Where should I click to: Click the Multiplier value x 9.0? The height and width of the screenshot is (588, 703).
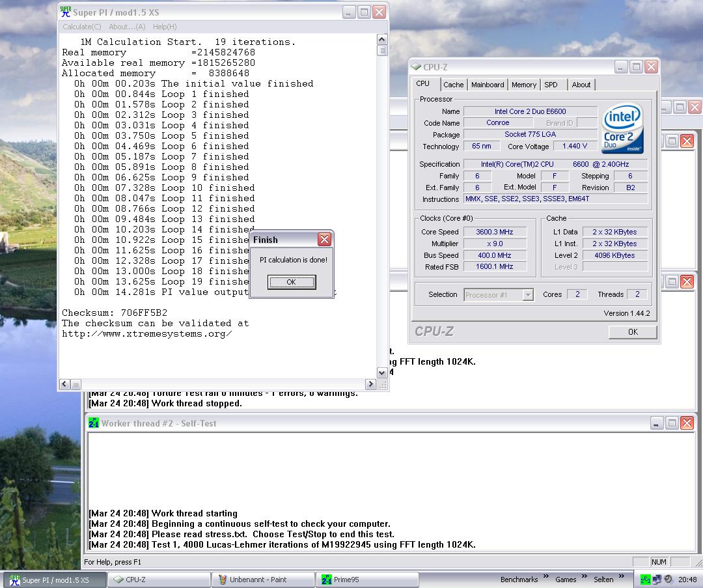point(495,244)
